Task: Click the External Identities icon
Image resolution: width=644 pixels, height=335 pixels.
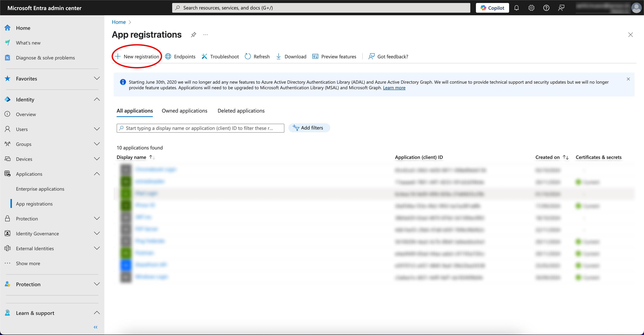Action: click(x=7, y=248)
